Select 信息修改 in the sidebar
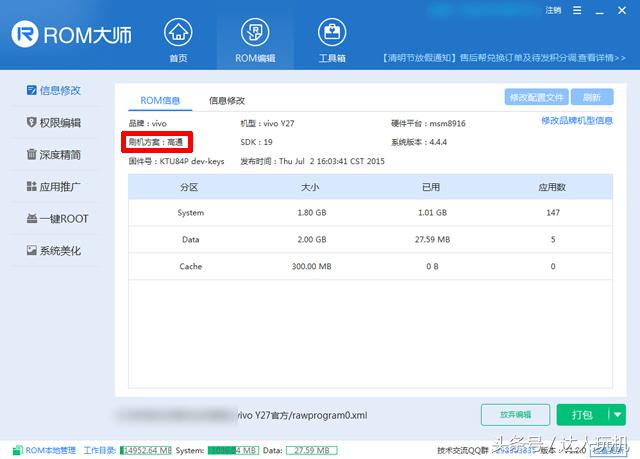This screenshot has height=459, width=640. point(60,91)
